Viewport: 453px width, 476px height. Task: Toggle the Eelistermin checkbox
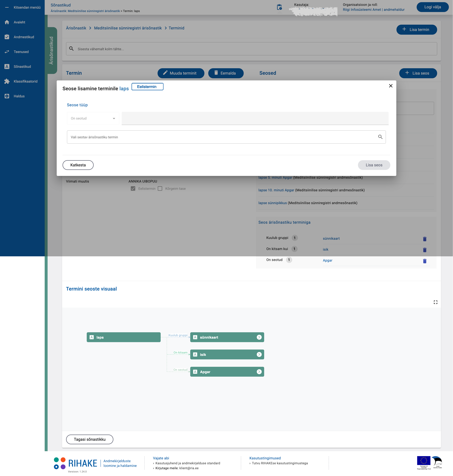pyautogui.click(x=133, y=189)
